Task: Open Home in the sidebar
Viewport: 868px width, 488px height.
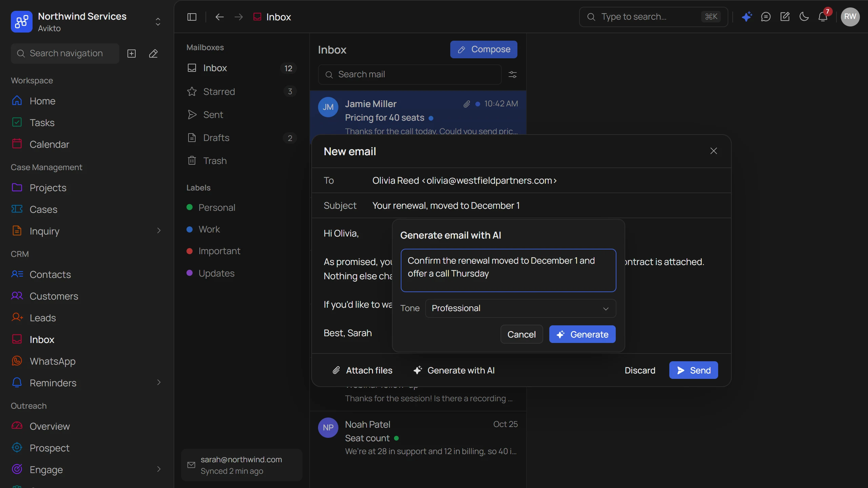Action: tap(87, 101)
